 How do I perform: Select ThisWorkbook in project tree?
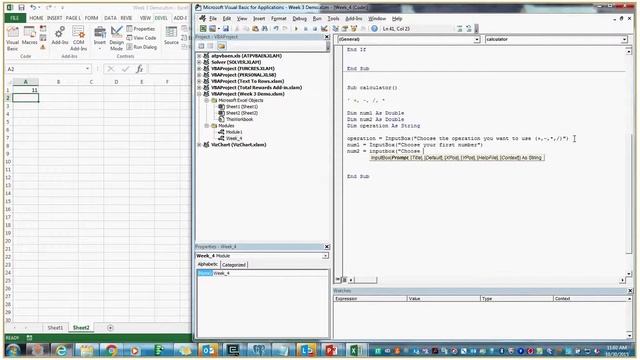pyautogui.click(x=240, y=119)
